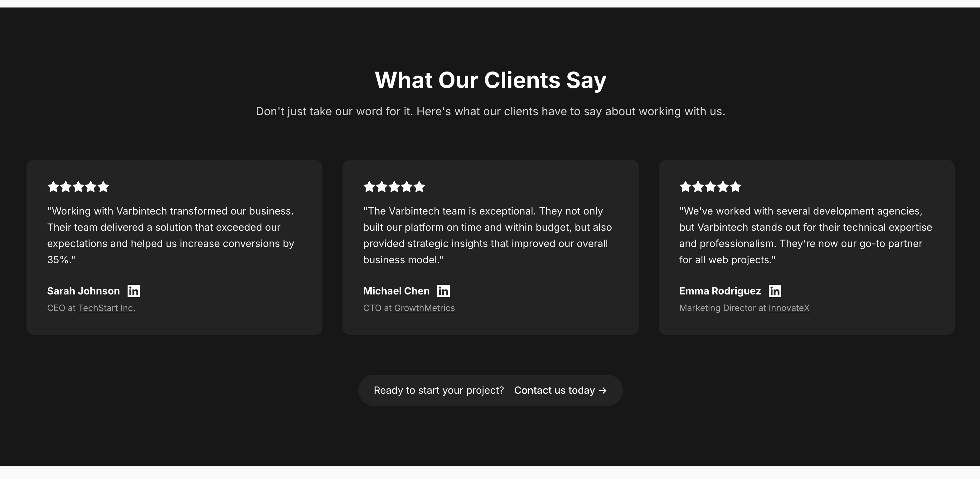The width and height of the screenshot is (980, 479).
Task: Select the fifth star on Michael Chen's review
Action: [420, 187]
